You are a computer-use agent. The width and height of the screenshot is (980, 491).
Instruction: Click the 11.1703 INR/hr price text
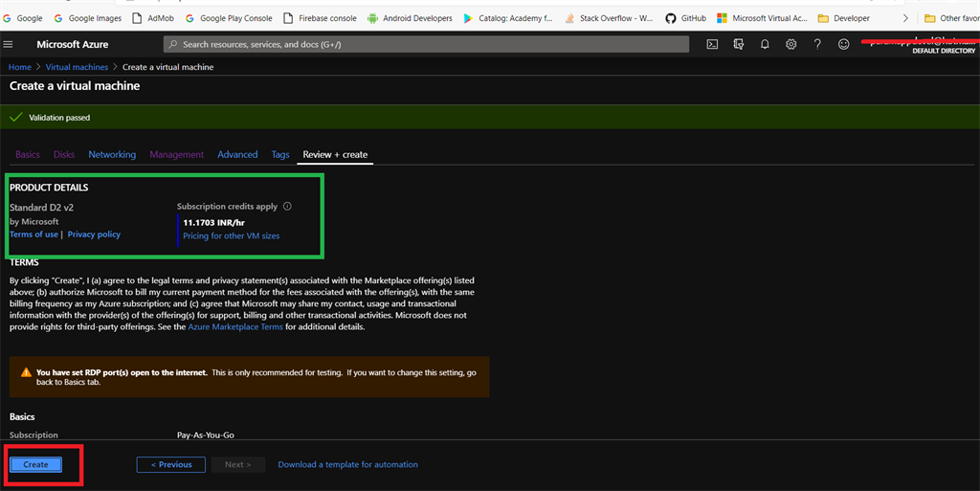tap(213, 222)
